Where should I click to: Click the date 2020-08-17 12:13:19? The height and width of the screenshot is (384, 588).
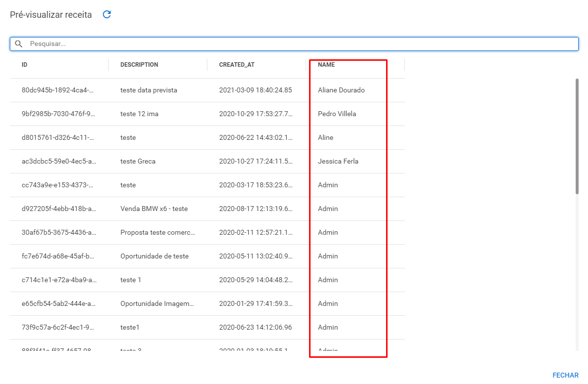(x=256, y=209)
